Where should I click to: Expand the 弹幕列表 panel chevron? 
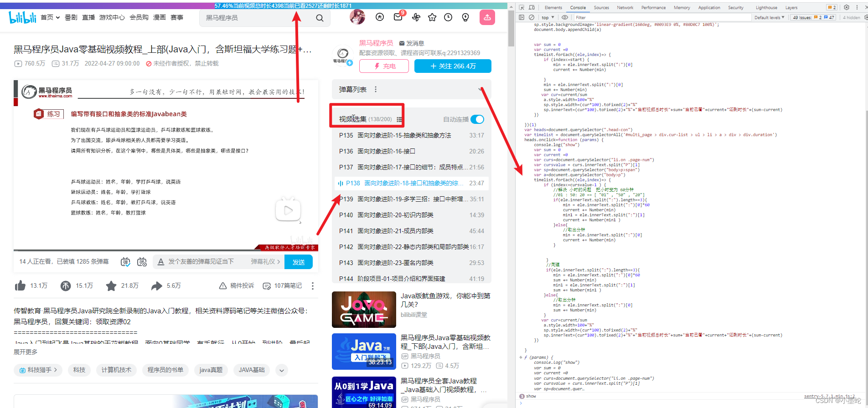(480, 89)
